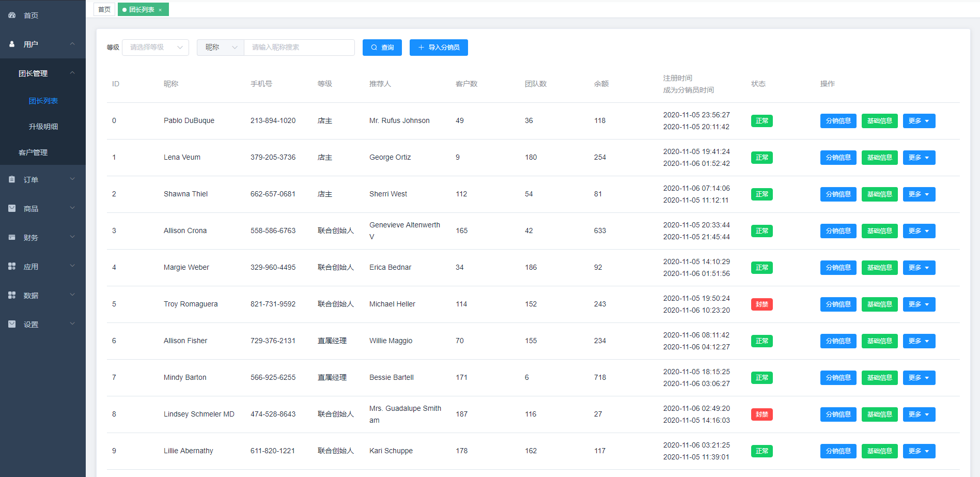This screenshot has height=477, width=980.
Task: Open 更多 dropdown for Lillie Abernathy
Action: (919, 451)
